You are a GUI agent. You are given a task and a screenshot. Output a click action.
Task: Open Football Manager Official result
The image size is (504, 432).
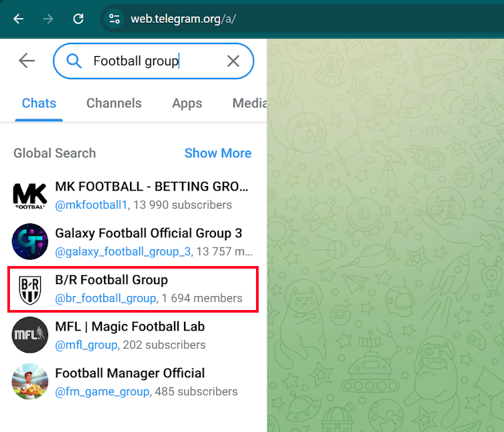click(x=133, y=382)
